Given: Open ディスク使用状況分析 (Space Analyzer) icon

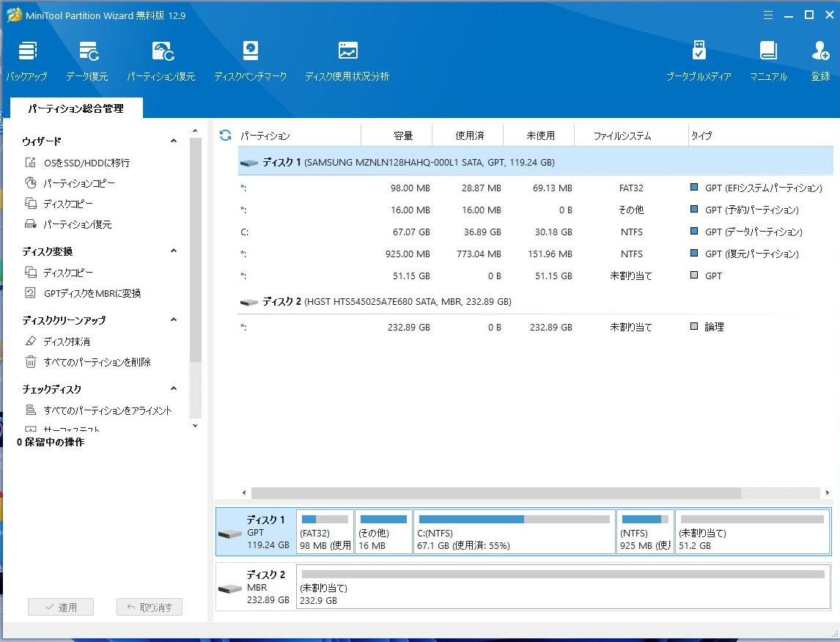Looking at the screenshot, I should click(347, 51).
